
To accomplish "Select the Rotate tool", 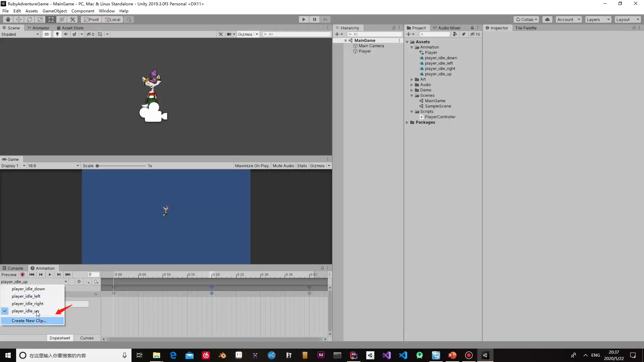I will pyautogui.click(x=30, y=19).
